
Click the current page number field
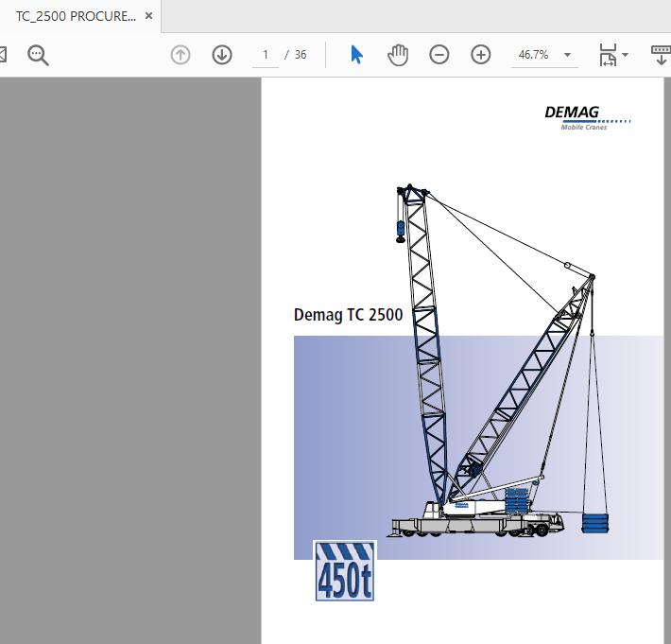tap(266, 55)
